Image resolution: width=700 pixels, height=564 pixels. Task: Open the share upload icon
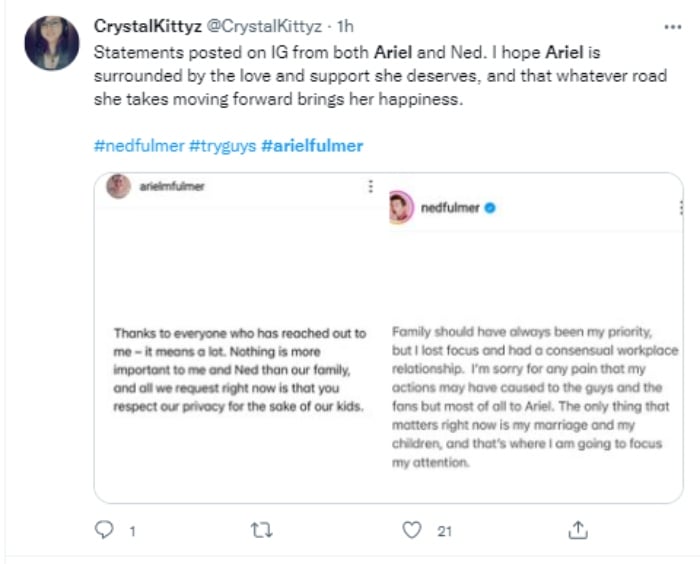tap(578, 530)
